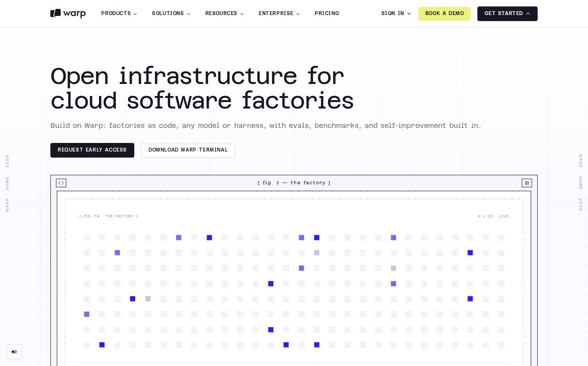Click the Warp logo in the header

(x=68, y=13)
